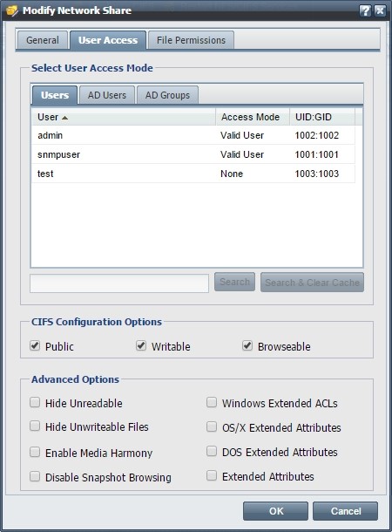Click the network share icon in title bar
Screen dimensions: 392x532
point(12,10)
